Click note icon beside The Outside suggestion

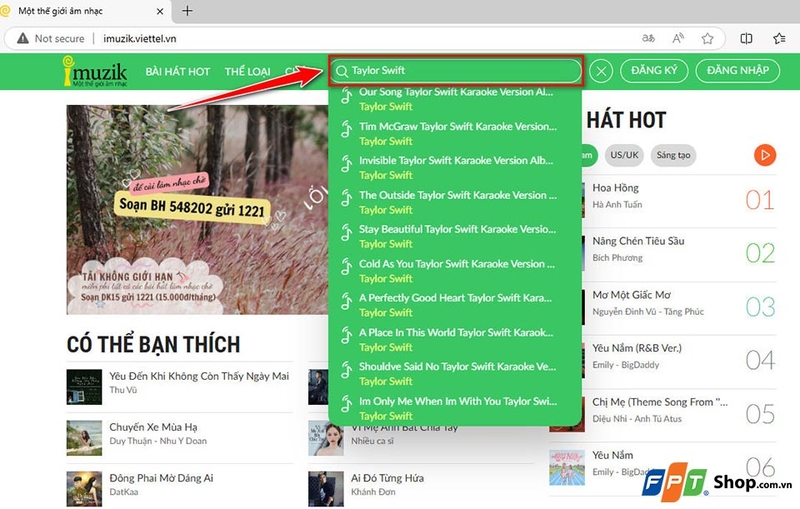click(x=346, y=198)
